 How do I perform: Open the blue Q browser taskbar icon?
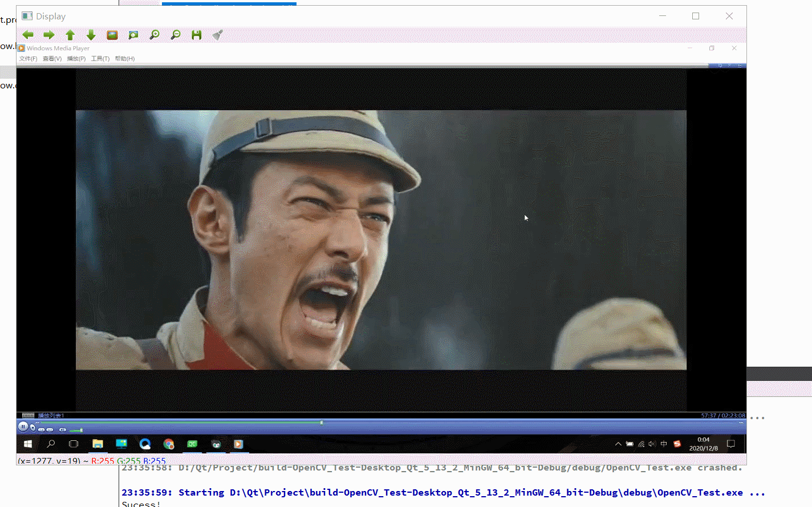click(145, 444)
